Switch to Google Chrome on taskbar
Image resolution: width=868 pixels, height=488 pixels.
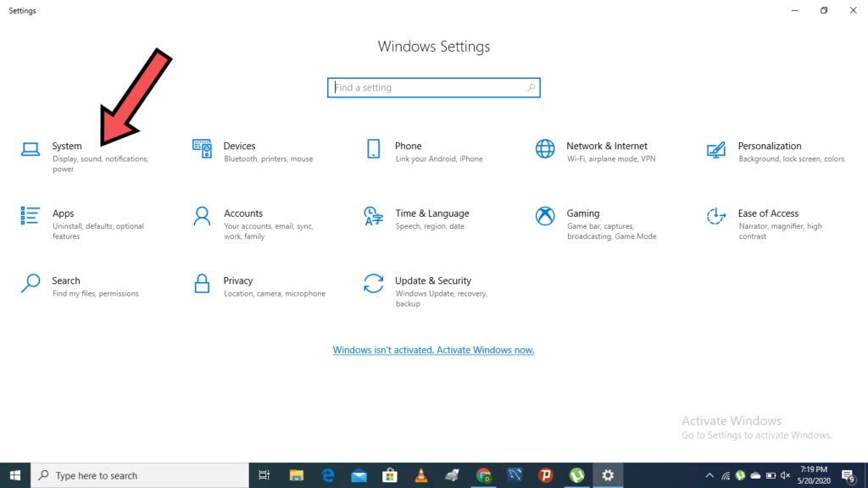(483, 475)
